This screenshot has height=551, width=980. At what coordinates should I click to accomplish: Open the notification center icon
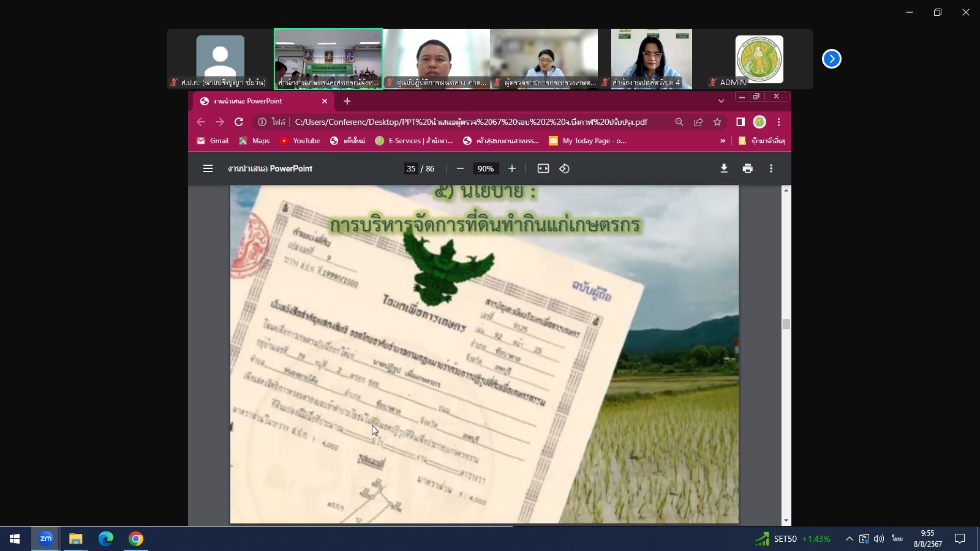pos(960,539)
